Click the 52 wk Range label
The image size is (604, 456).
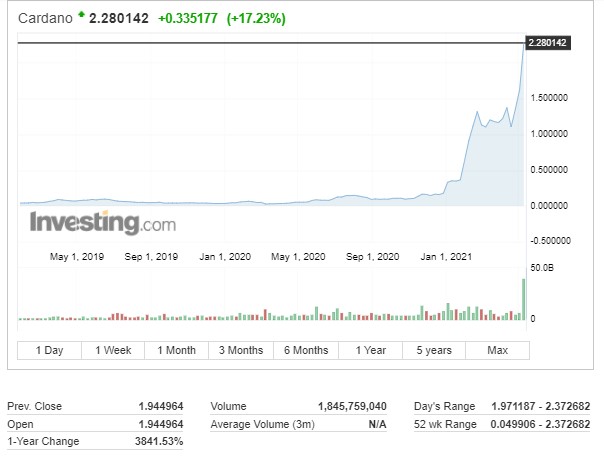445,424
